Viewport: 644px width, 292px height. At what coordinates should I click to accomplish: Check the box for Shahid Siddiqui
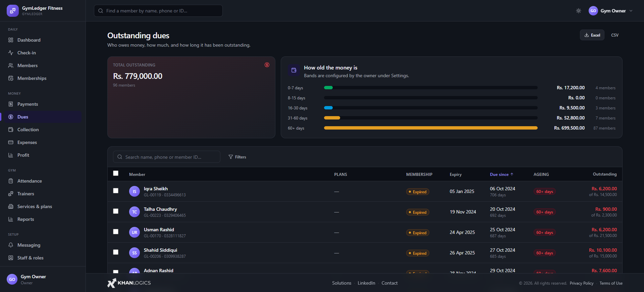coord(116,252)
